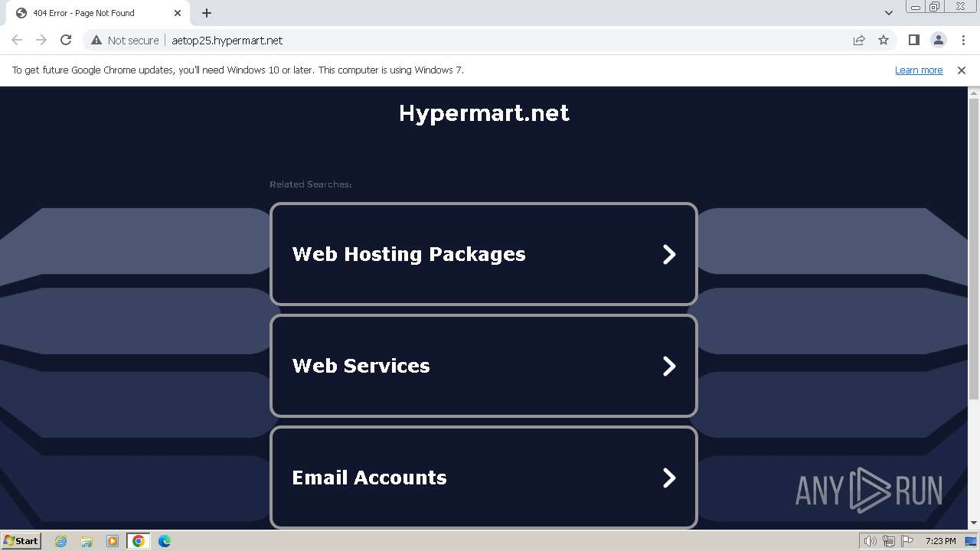Click the scrollbar down arrow
This screenshot has height=551, width=980.
click(x=974, y=523)
